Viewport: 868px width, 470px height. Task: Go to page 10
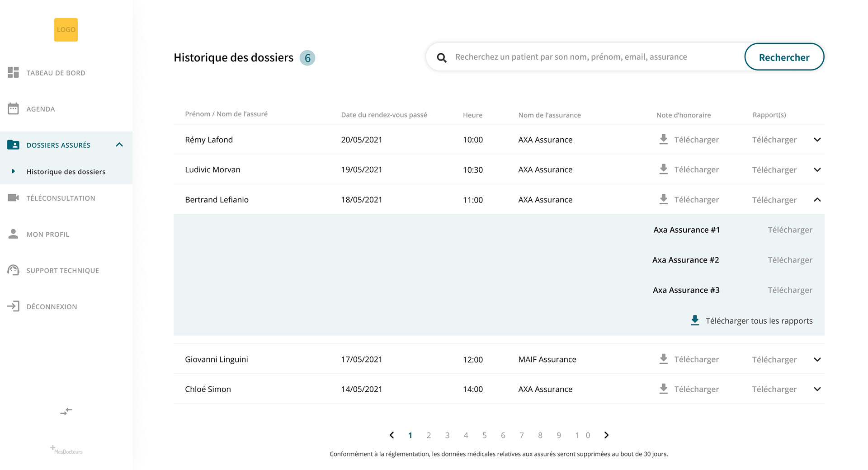coord(583,435)
